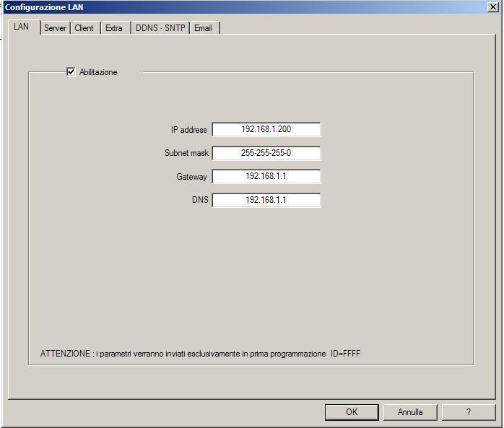
Task: Click the Subnet mask label
Action: coord(186,153)
